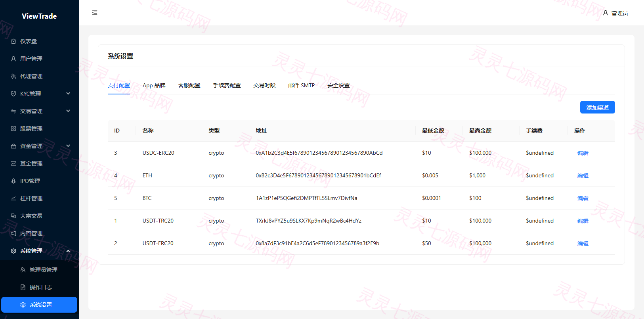This screenshot has height=319, width=644.
Task: Click the 大宗交易 icon
Action: coord(13,216)
